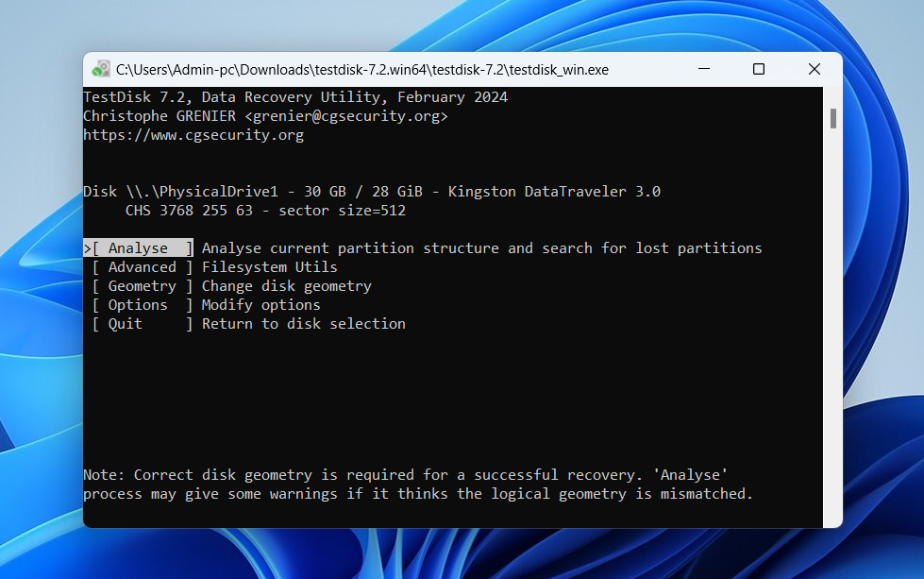
Task: Close the testdisk_win.exe console window
Action: [x=814, y=69]
